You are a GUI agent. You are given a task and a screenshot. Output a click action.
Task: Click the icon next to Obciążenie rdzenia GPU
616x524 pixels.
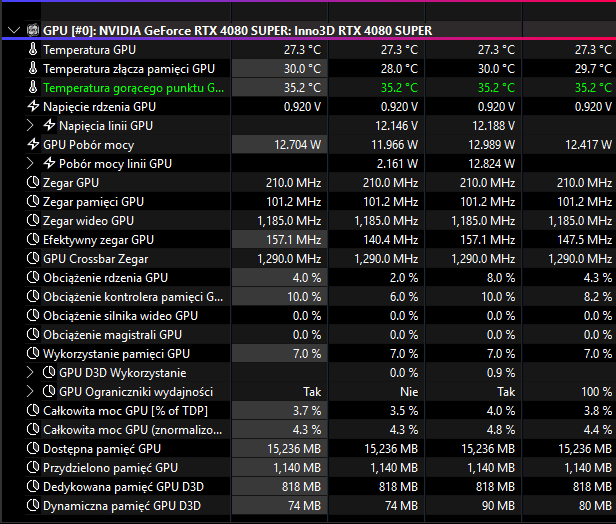pos(33,277)
